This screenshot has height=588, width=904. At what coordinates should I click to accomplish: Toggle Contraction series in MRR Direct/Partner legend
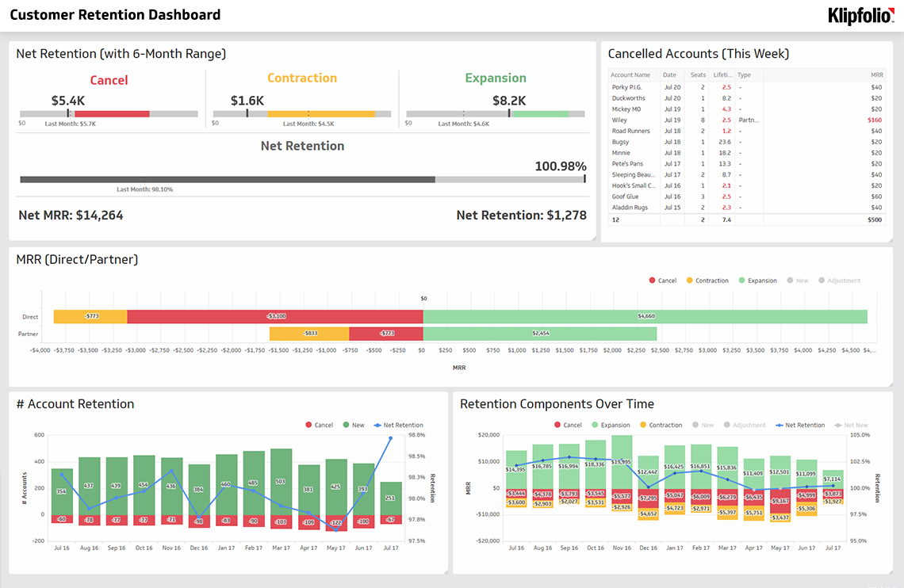pos(707,281)
